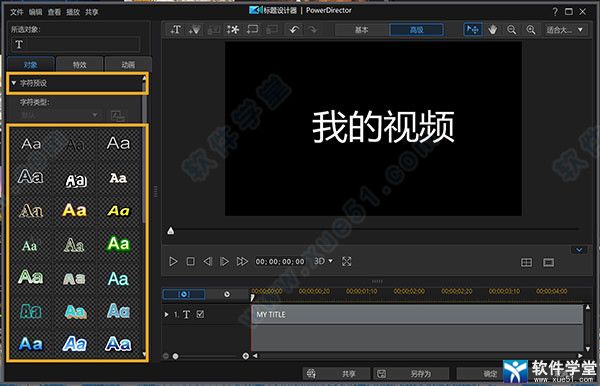Undo the last action
The height and width of the screenshot is (386, 600).
tap(293, 29)
